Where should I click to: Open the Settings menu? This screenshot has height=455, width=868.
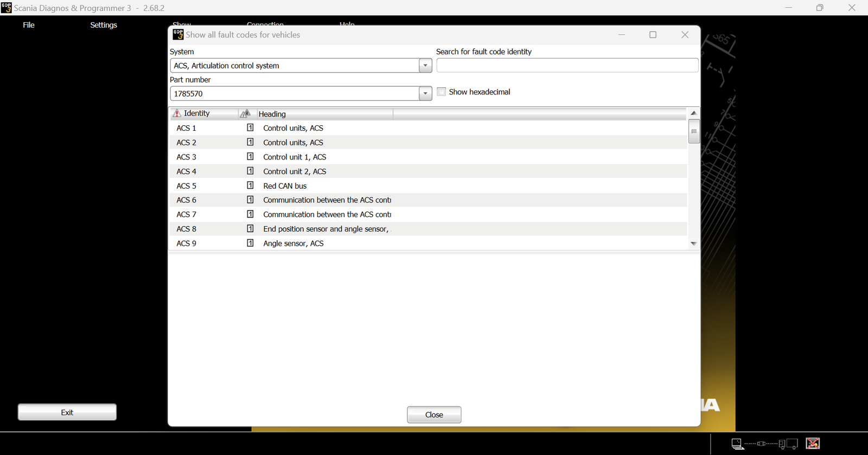point(104,25)
